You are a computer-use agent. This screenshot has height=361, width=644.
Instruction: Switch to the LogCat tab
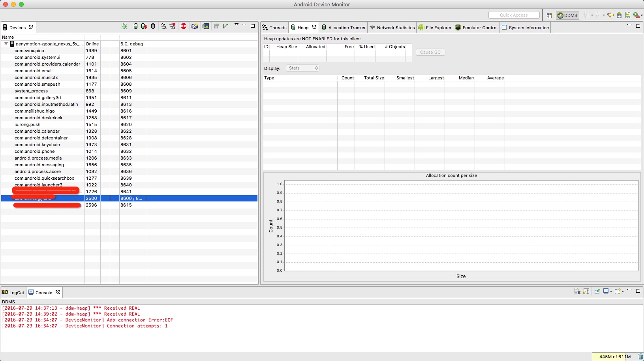coord(13,293)
